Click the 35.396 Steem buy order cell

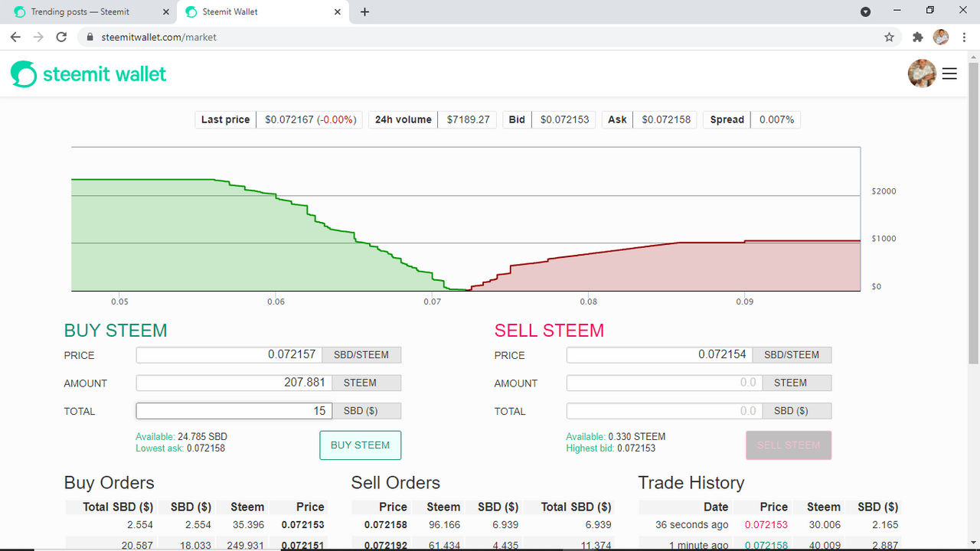click(247, 525)
